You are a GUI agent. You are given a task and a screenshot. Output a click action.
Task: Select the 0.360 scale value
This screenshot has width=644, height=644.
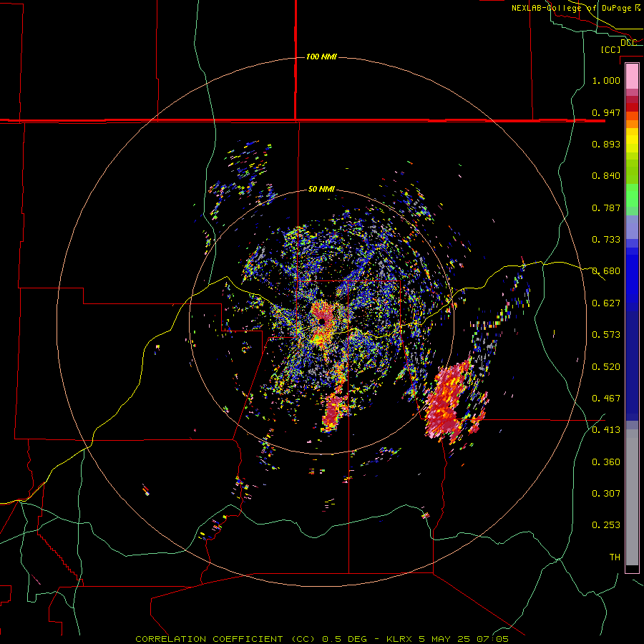point(606,462)
